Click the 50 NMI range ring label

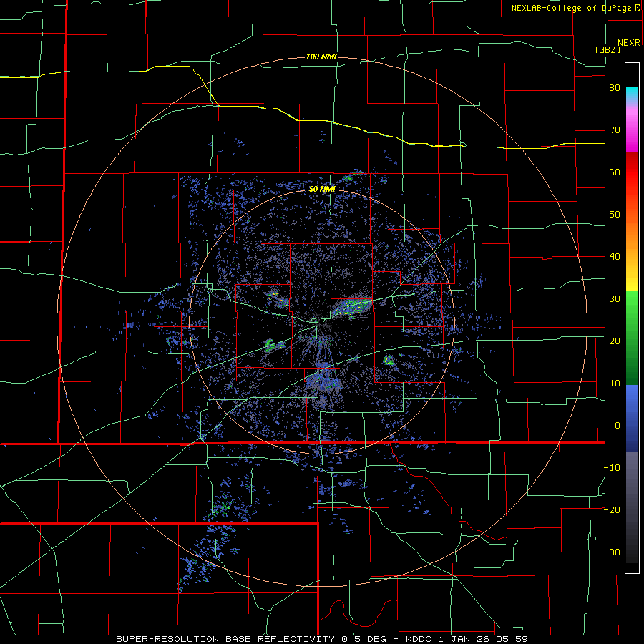(x=323, y=190)
